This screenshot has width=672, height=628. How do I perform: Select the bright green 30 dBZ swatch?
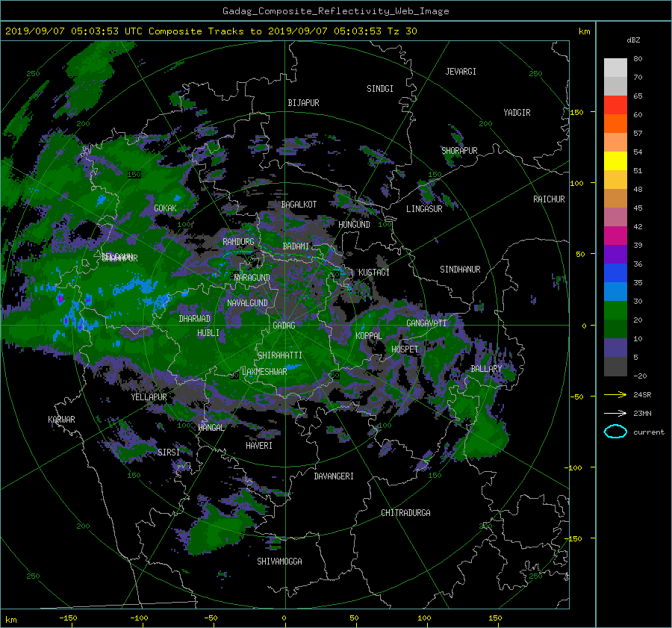615,311
